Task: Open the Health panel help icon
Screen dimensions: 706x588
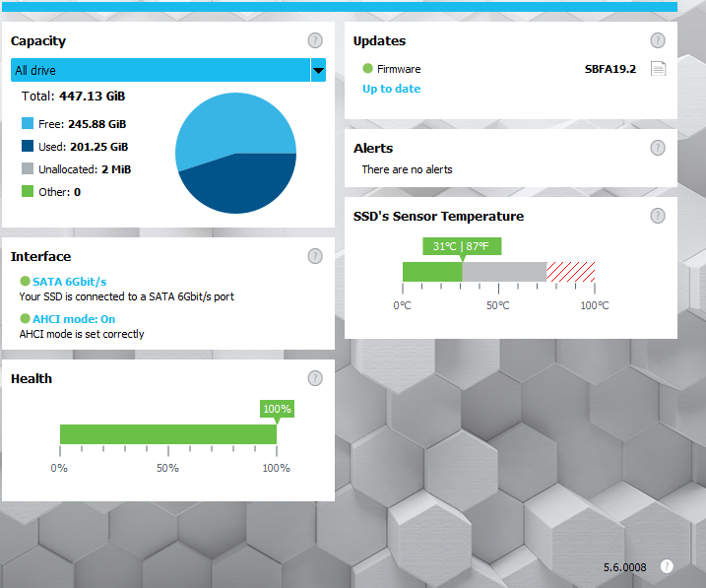Action: [x=315, y=378]
